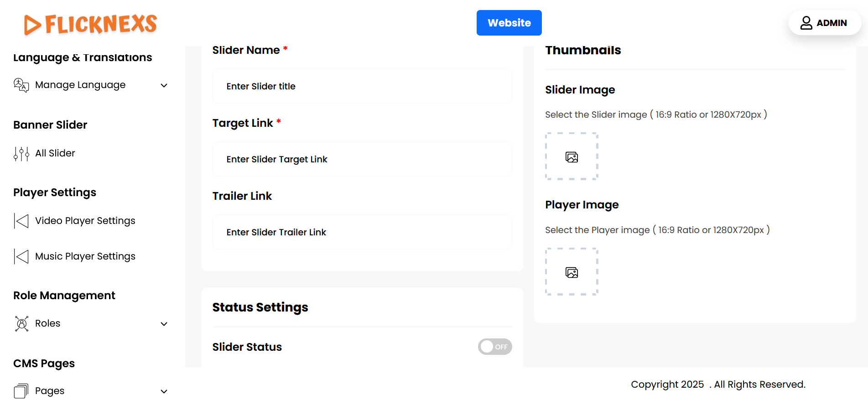Expand the Pages submenu chevron

coord(164,391)
